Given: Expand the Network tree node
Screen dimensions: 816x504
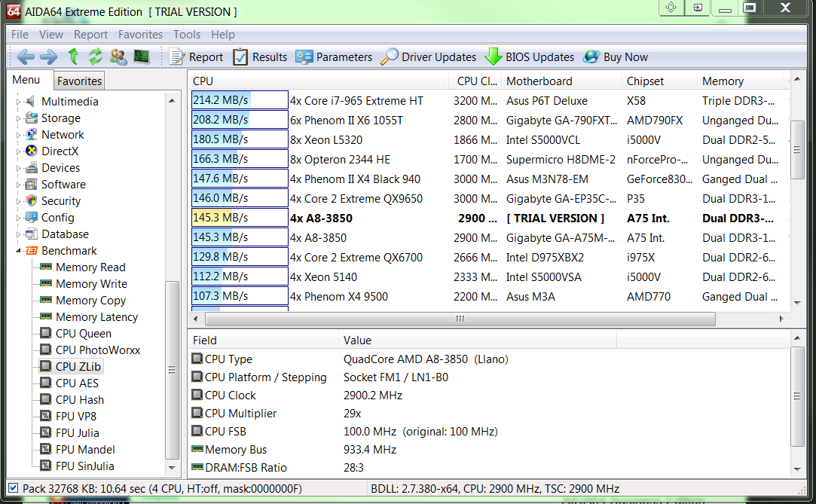Looking at the screenshot, I should (x=18, y=136).
